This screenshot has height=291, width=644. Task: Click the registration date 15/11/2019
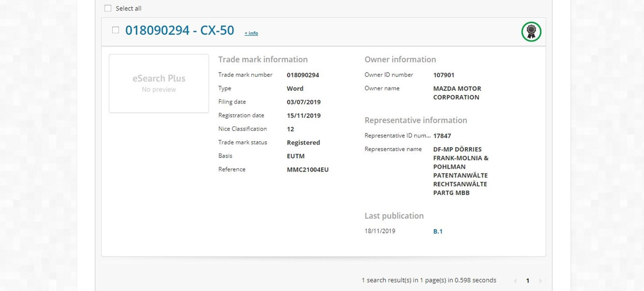click(303, 116)
